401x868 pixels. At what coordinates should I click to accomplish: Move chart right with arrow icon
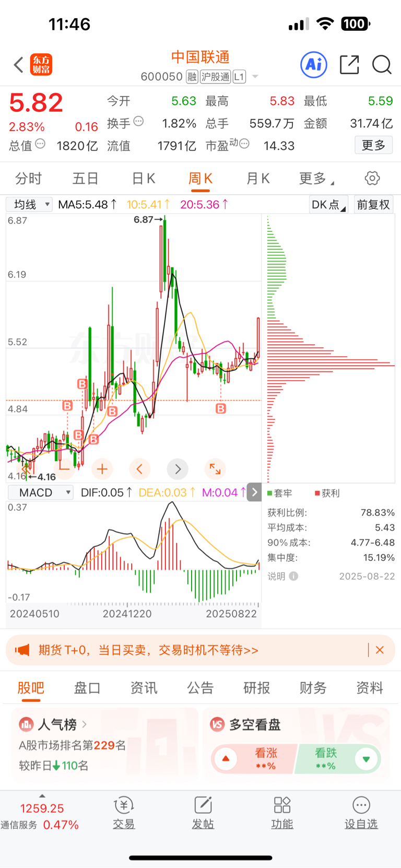point(178,469)
